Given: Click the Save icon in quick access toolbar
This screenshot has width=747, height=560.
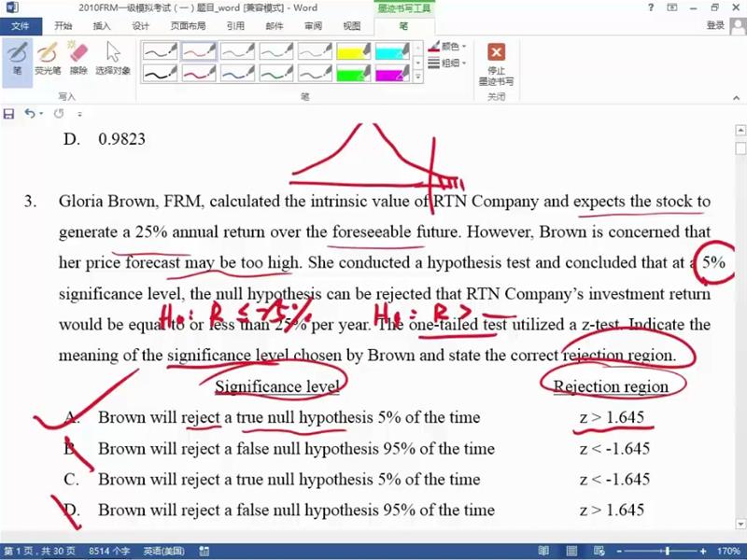Looking at the screenshot, I should coord(9,114).
